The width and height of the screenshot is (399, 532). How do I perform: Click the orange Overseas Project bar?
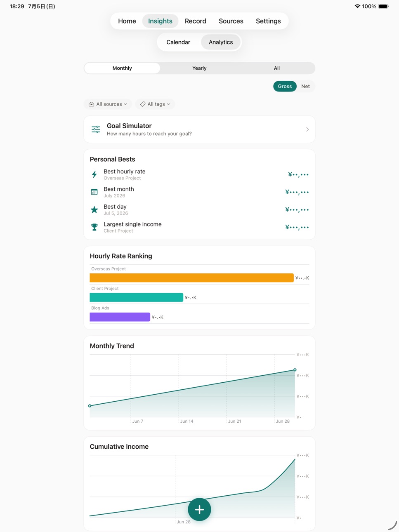[191, 278]
